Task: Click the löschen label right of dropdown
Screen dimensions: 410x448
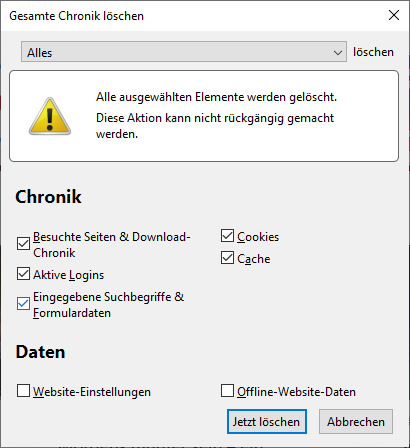Action: click(373, 52)
